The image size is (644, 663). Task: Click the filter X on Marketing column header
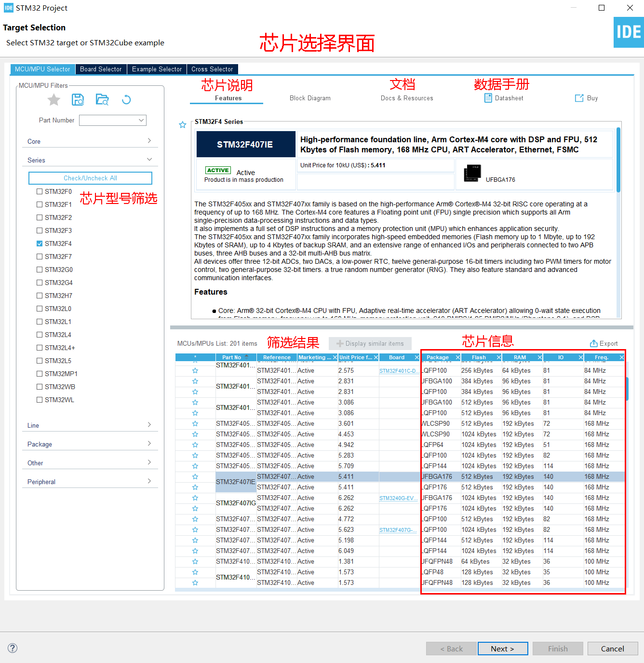point(335,357)
